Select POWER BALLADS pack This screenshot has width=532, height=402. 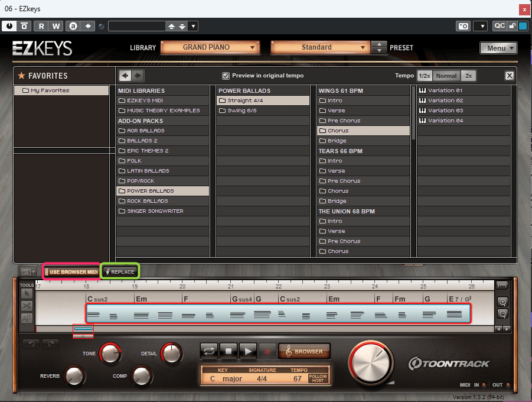click(162, 191)
